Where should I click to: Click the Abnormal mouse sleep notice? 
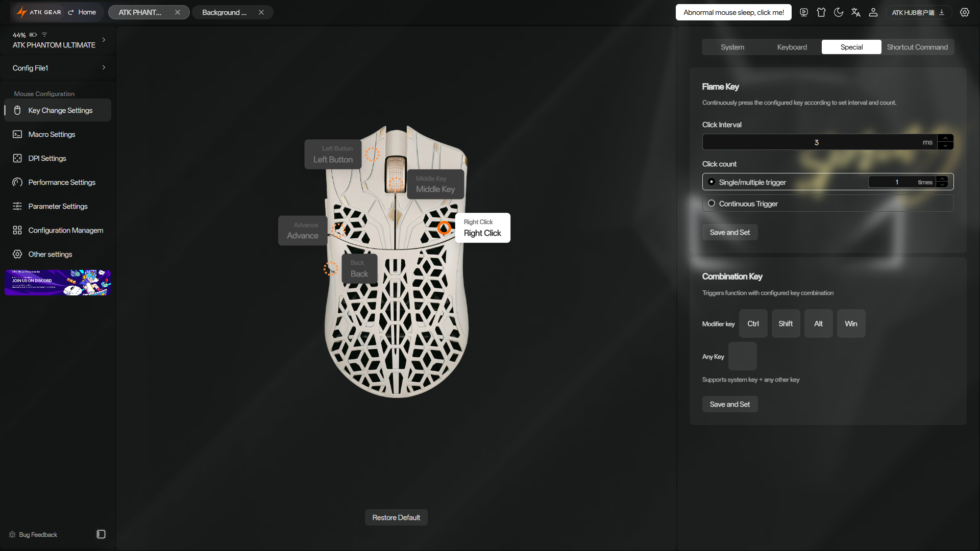[733, 12]
